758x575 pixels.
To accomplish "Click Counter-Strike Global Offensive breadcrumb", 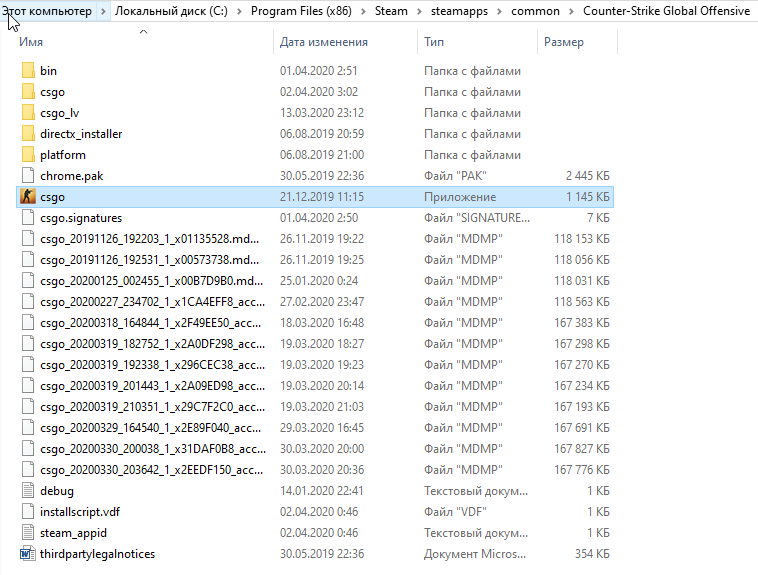I will pyautogui.click(x=666, y=11).
